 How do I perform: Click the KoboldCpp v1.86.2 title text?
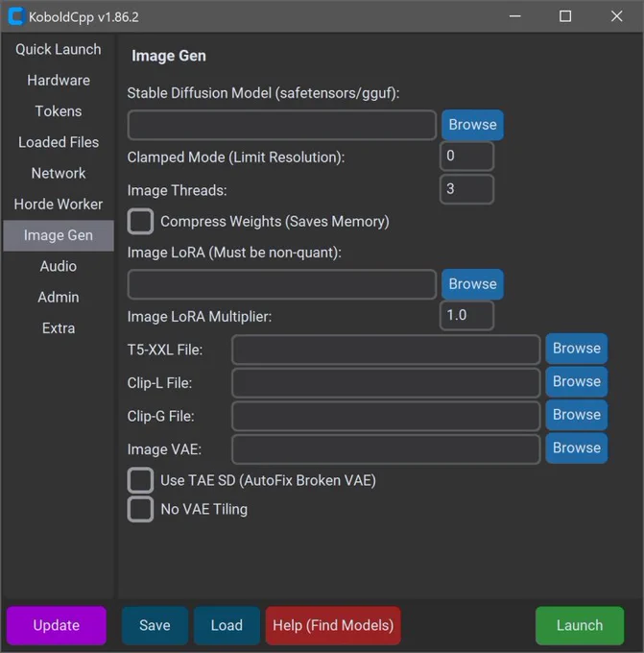tap(83, 17)
